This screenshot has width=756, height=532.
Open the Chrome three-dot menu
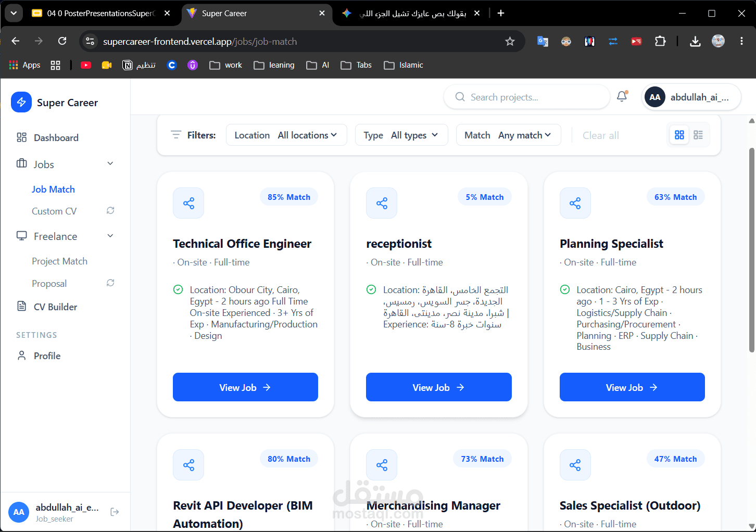pyautogui.click(x=741, y=41)
